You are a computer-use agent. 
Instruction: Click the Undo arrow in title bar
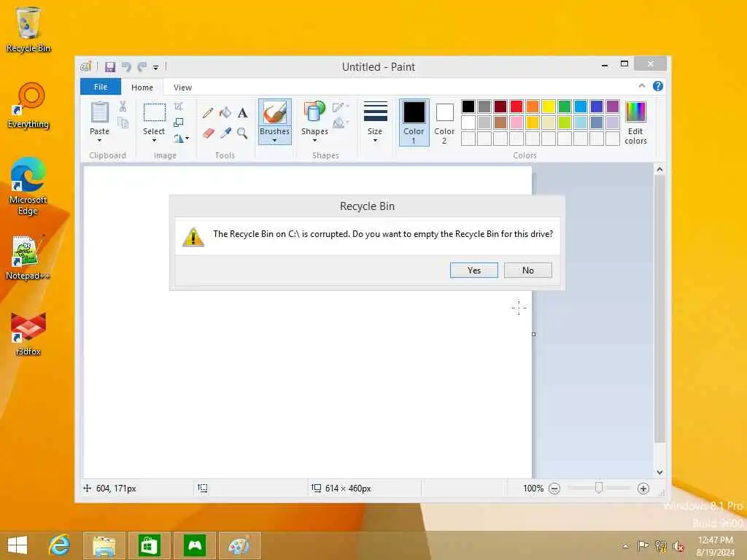point(126,66)
